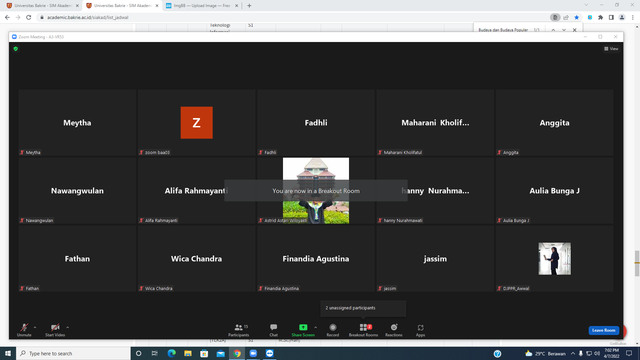Open Chrome extensions puzzle icon
The width and height of the screenshot is (640, 360).
600,18
